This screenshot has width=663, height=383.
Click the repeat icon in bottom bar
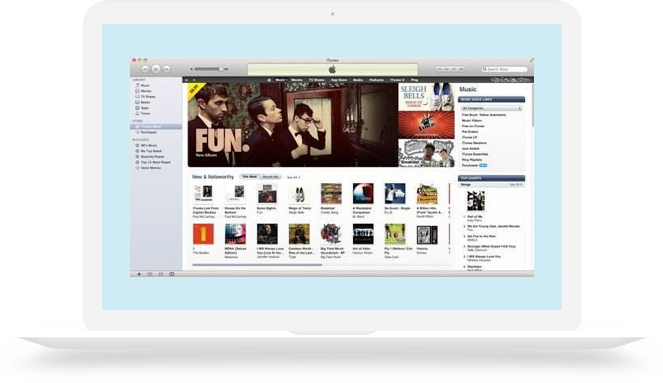161,274
